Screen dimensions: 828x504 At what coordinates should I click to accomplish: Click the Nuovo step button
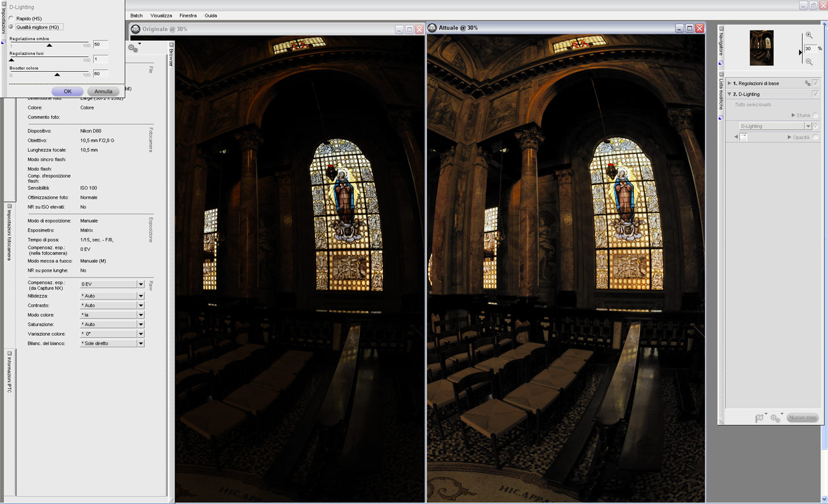tap(803, 418)
